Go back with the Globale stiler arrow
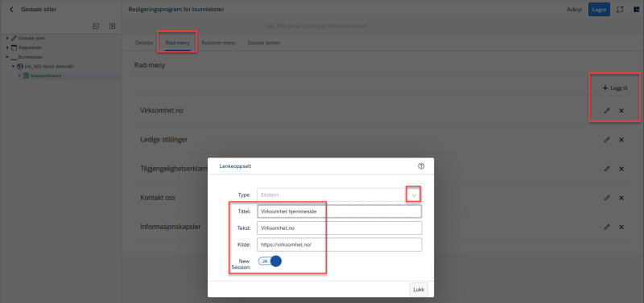 tap(11, 9)
